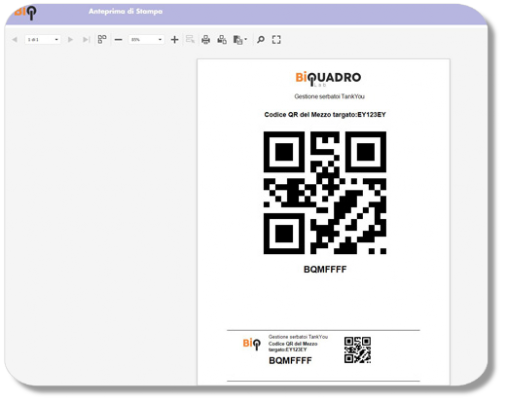Open the export format dropdown arrow
The image size is (506, 403).
point(246,39)
